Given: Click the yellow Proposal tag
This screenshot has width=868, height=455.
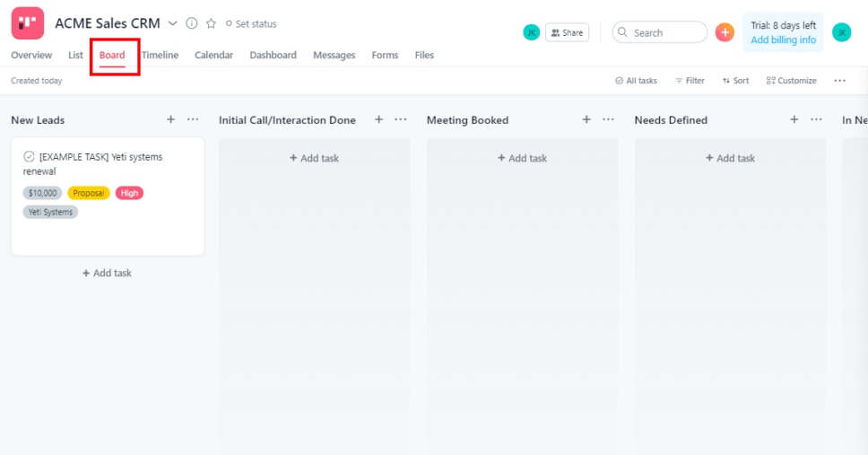Looking at the screenshot, I should coord(89,193).
